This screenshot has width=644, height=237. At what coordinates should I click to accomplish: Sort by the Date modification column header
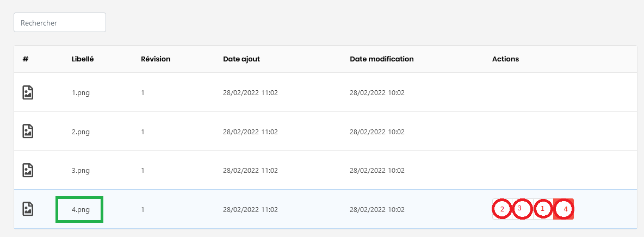[x=382, y=59]
